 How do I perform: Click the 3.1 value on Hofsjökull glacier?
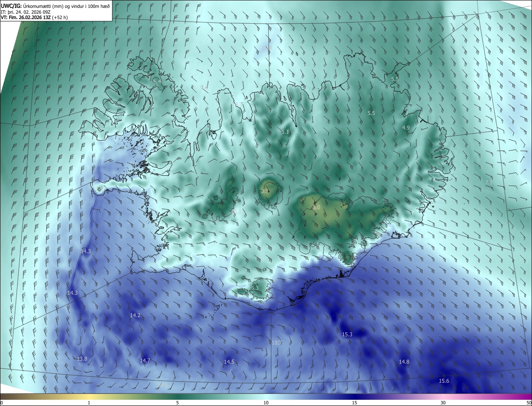(265, 191)
